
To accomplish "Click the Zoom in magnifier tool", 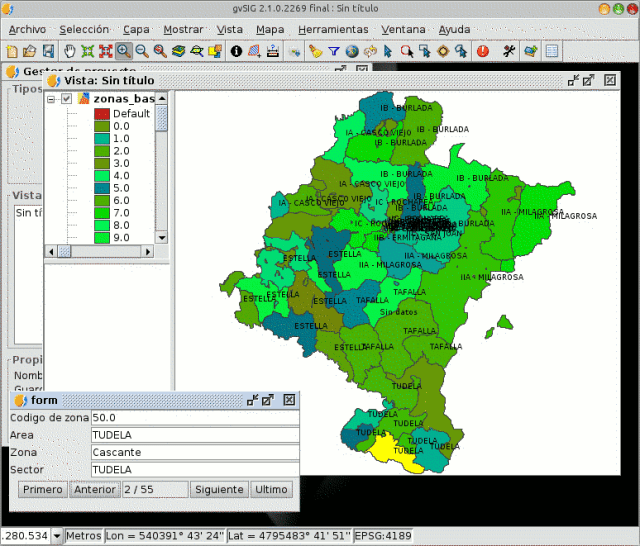I will (123, 50).
